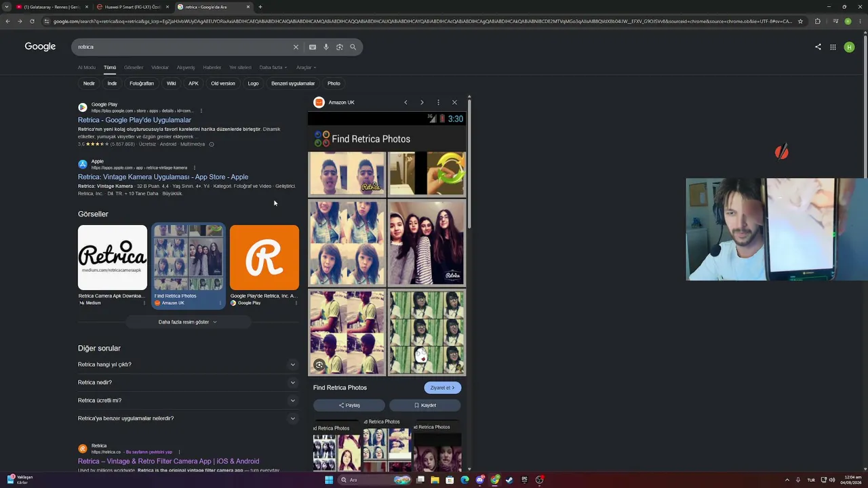
Task: Launch Steam from the taskbar
Action: 509,480
